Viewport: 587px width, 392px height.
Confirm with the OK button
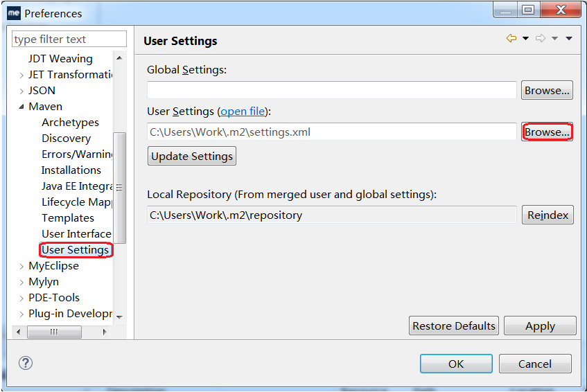click(456, 364)
